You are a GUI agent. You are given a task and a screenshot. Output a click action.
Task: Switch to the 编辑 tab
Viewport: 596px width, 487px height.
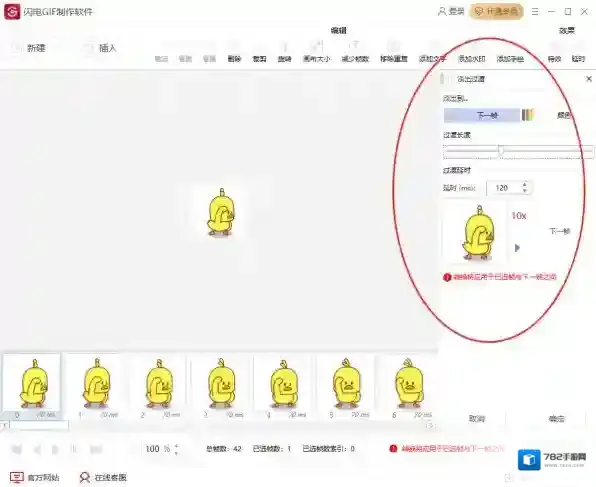[338, 30]
